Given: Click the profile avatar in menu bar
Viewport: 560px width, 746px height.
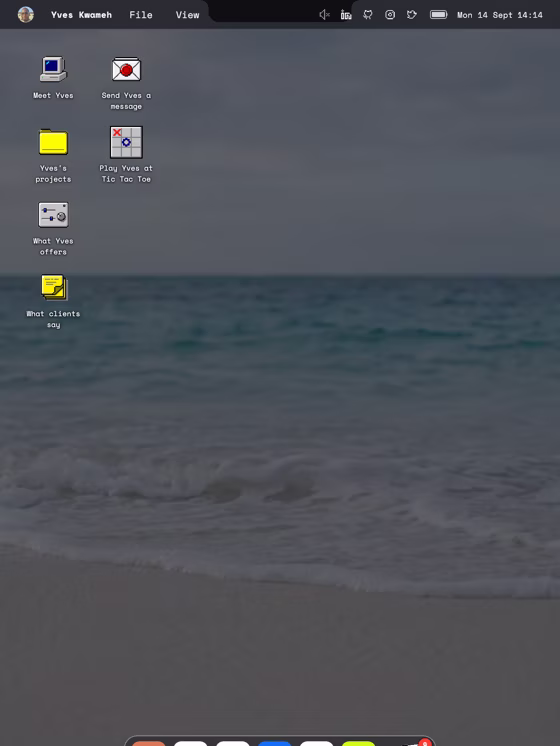Looking at the screenshot, I should (26, 15).
